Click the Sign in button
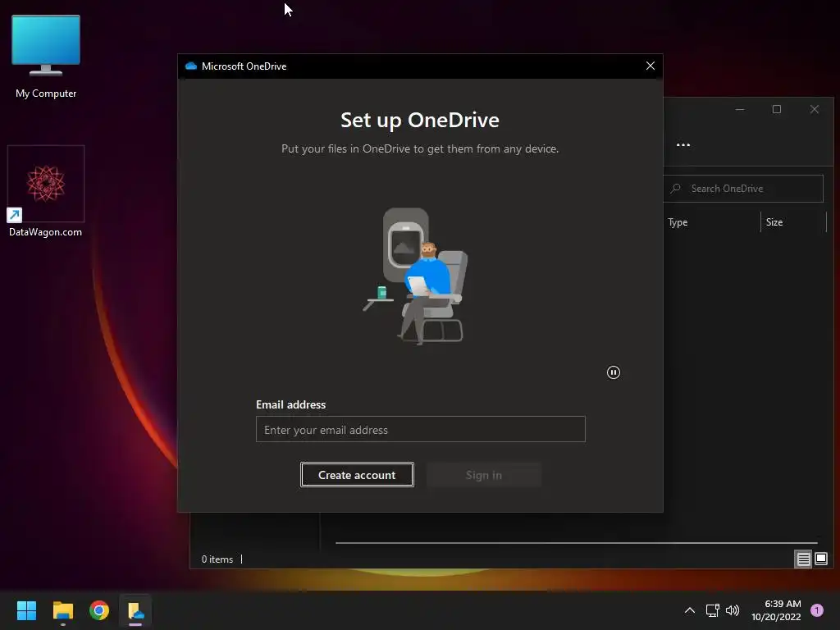Image resolution: width=840 pixels, height=630 pixels. tap(484, 475)
